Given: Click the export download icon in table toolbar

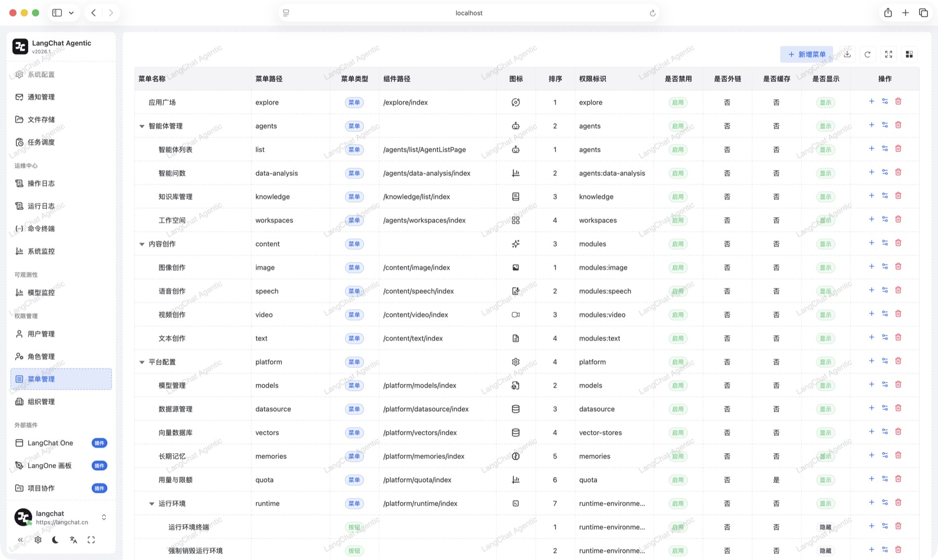Looking at the screenshot, I should (x=847, y=54).
